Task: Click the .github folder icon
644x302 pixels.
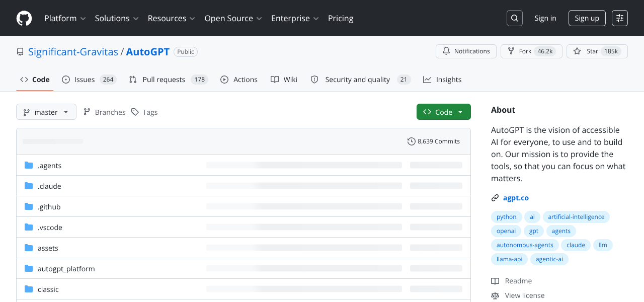Action: (x=29, y=206)
